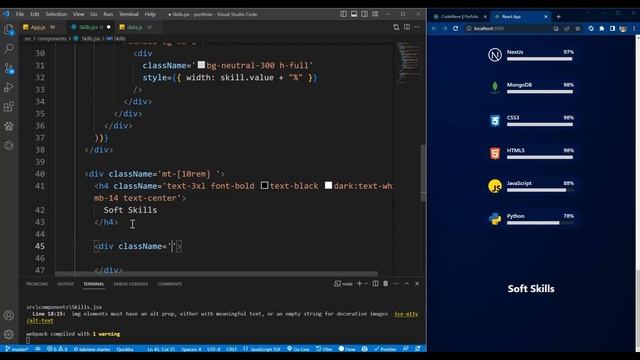640x360 pixels.
Task: Kill terminal with the trash icon
Action: [385, 283]
